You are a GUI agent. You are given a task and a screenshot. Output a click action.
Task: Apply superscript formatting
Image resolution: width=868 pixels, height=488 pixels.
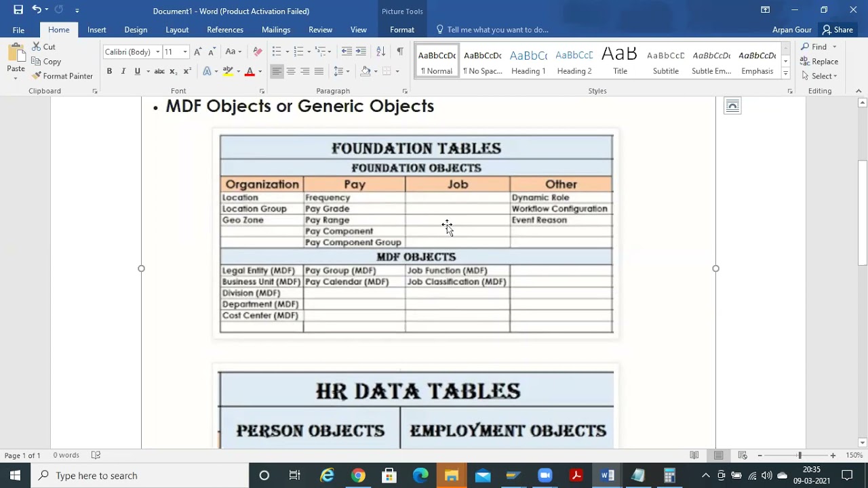[x=187, y=71]
